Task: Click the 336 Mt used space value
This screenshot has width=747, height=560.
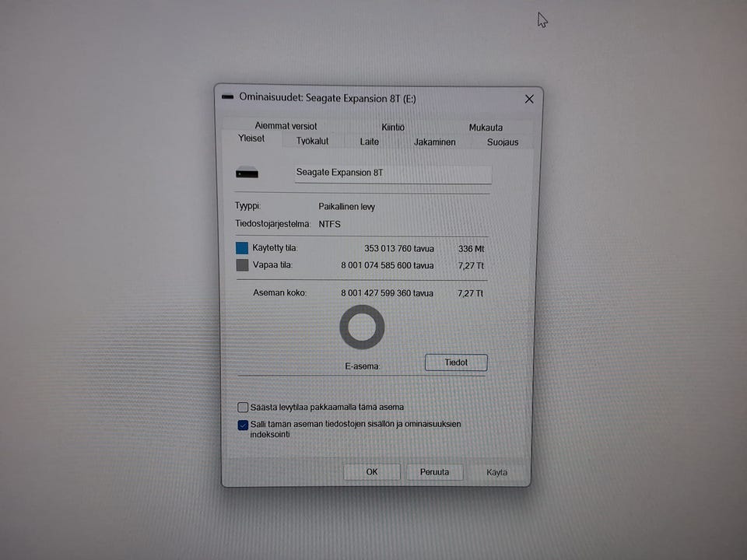Action: pyautogui.click(x=472, y=249)
